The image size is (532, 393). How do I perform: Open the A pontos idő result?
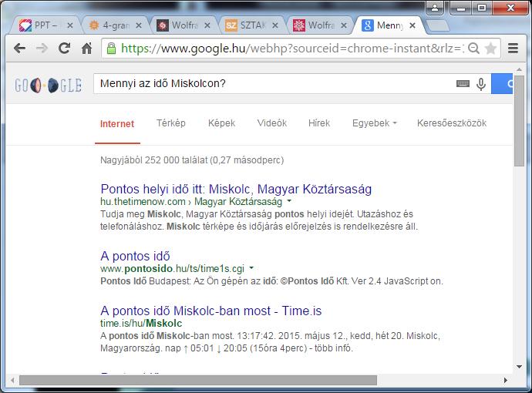point(135,256)
